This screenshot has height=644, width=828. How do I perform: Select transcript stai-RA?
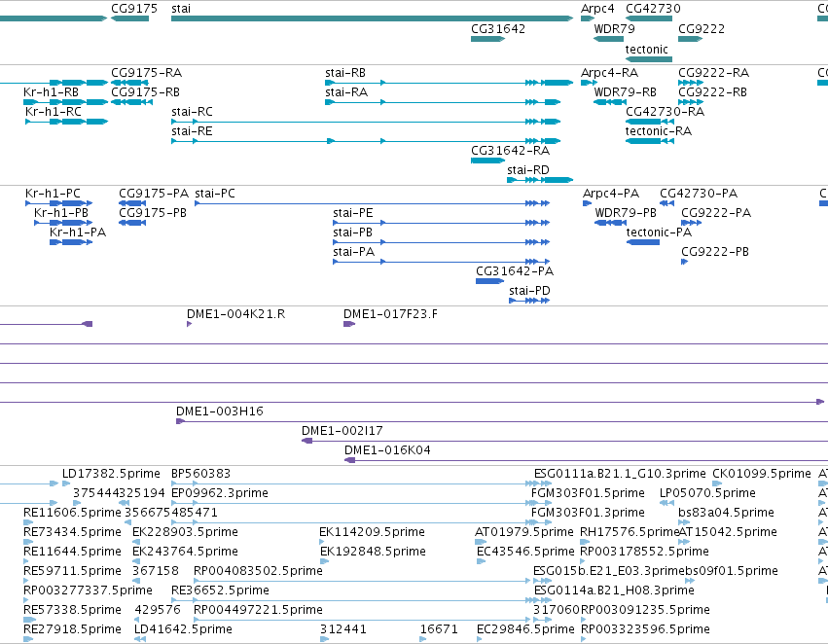(443, 102)
